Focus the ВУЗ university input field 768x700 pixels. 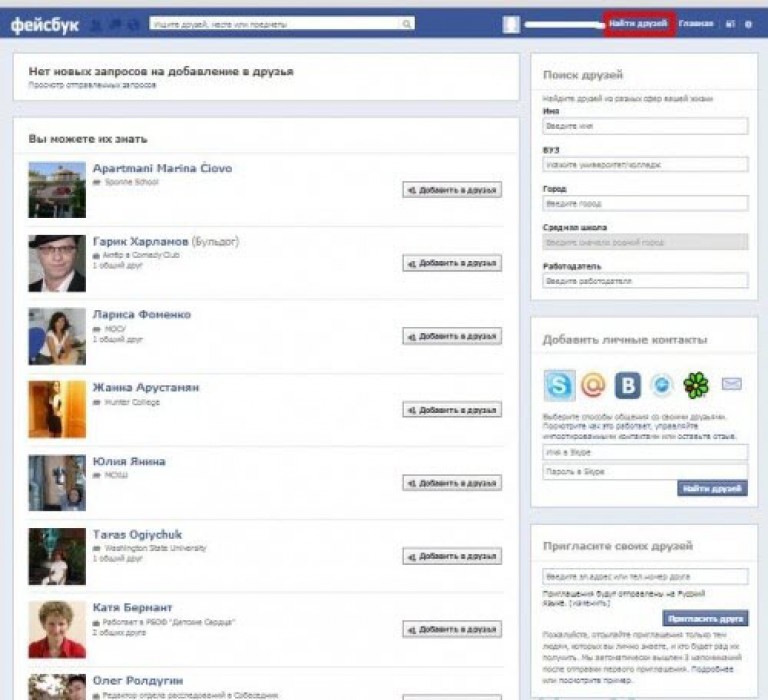[x=645, y=165]
